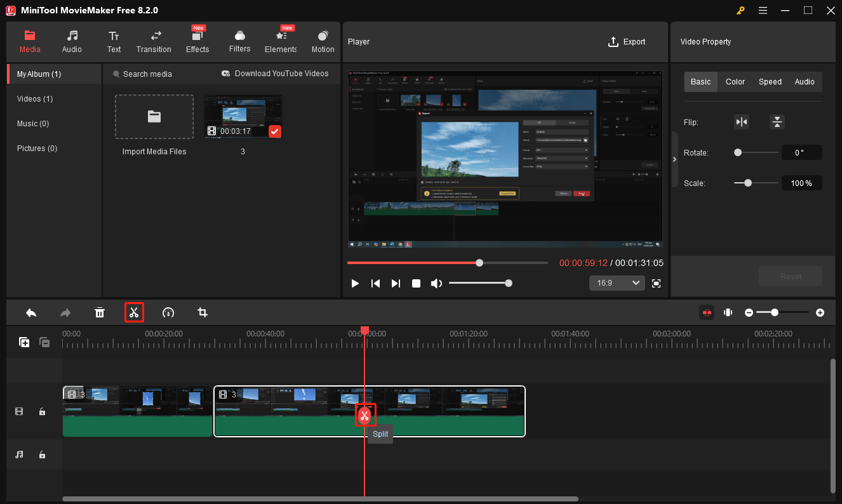Undo the last action
The height and width of the screenshot is (504, 842).
[x=31, y=312]
